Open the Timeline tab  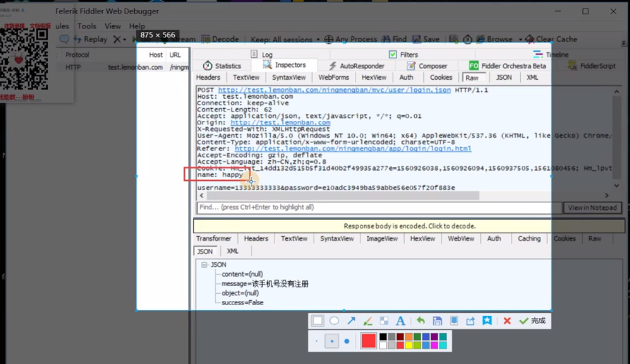tap(550, 55)
